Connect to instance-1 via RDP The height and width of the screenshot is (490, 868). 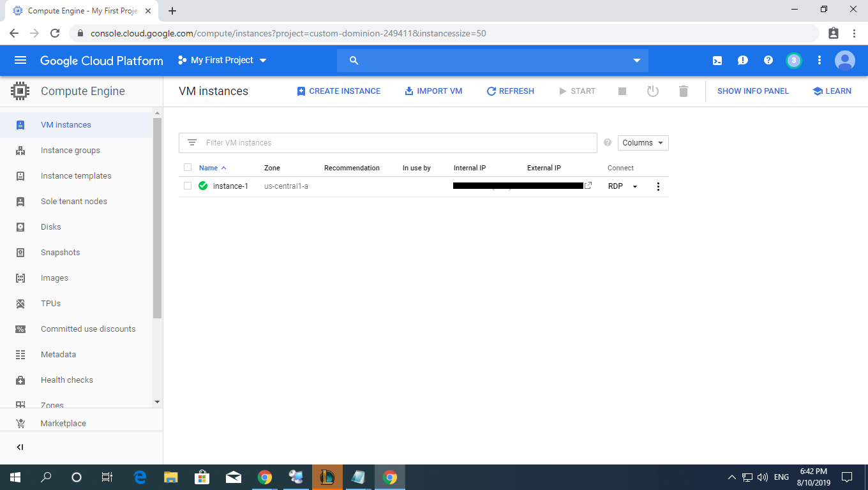615,186
